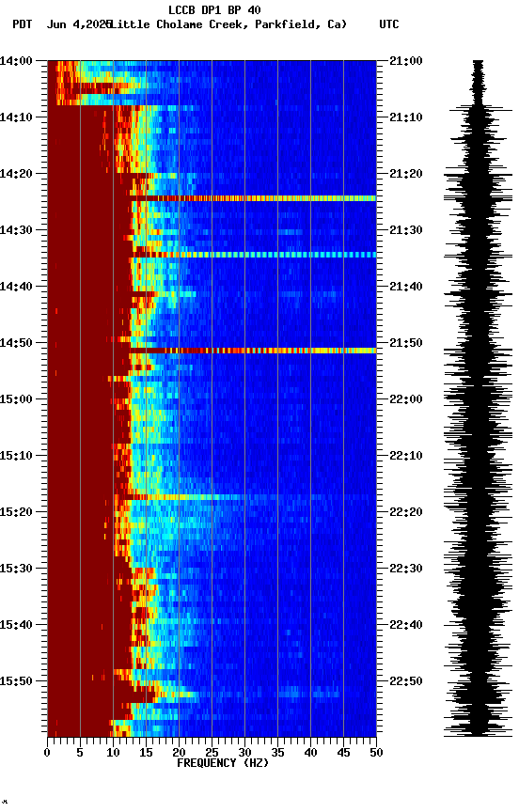The height and width of the screenshot is (812, 519).
Task: Click the 25 Hz frequency axis label
Action: [212, 754]
